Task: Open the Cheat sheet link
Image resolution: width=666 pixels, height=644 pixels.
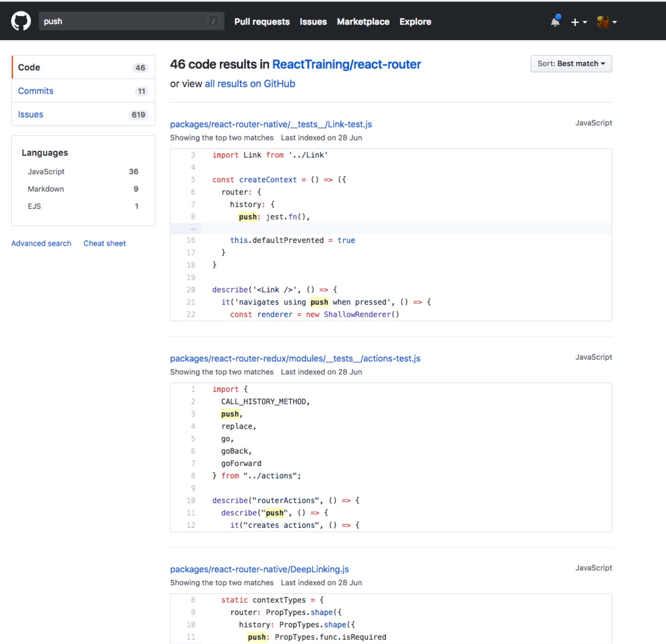Action: click(x=104, y=243)
